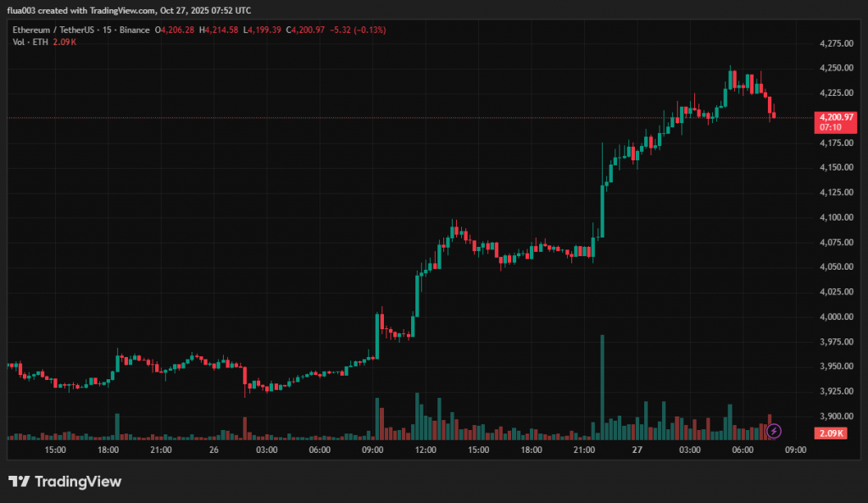The image size is (868, 503).
Task: Click the 4,000.00 label on price axis
Action: (835, 317)
